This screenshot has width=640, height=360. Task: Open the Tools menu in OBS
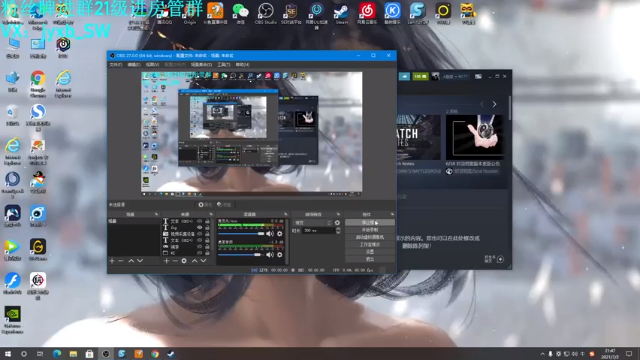pos(223,65)
